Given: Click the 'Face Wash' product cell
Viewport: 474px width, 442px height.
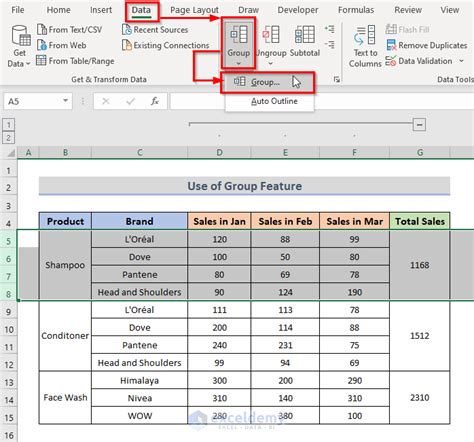Looking at the screenshot, I should (65, 398).
